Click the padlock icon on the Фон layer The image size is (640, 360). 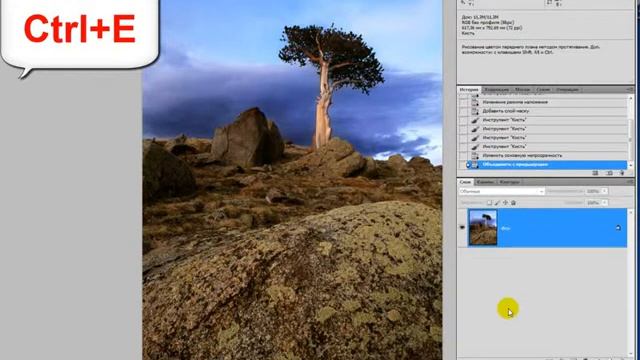click(618, 228)
